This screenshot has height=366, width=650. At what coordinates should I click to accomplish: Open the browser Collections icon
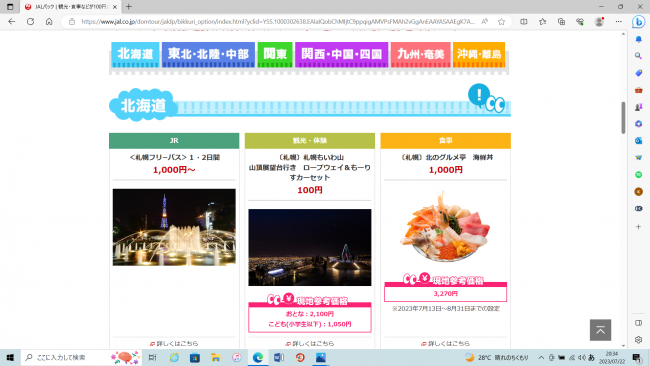[x=561, y=22]
